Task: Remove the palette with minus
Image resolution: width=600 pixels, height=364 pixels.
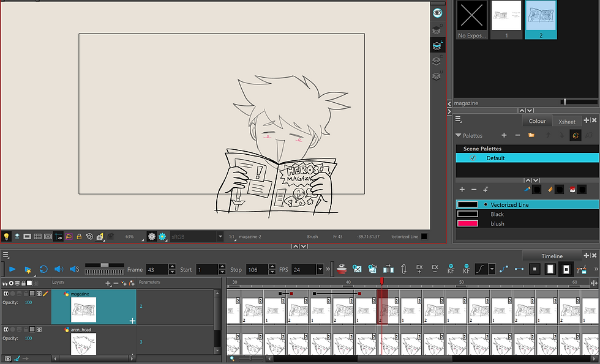Action: (517, 135)
